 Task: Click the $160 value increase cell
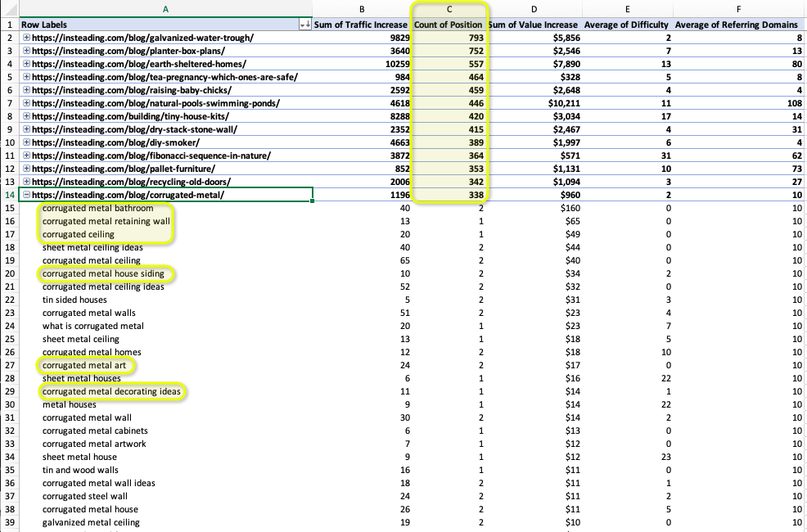pyautogui.click(x=534, y=208)
